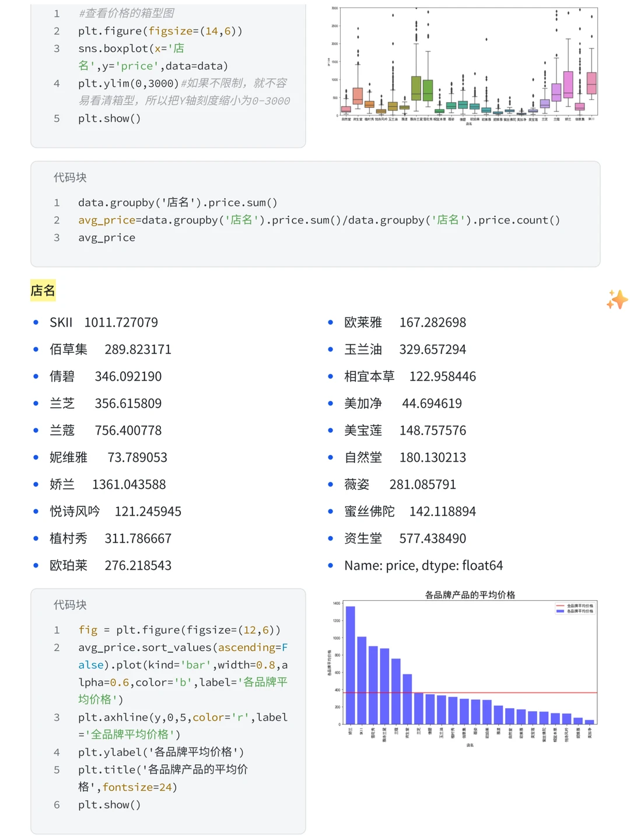Select the 美加净 44.694619 list item
This screenshot has width=630, height=840.
[x=403, y=403]
